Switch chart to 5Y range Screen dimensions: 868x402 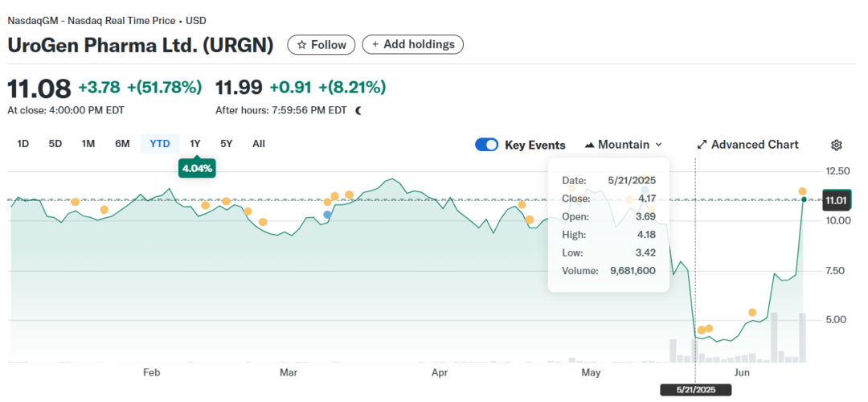pos(227,144)
